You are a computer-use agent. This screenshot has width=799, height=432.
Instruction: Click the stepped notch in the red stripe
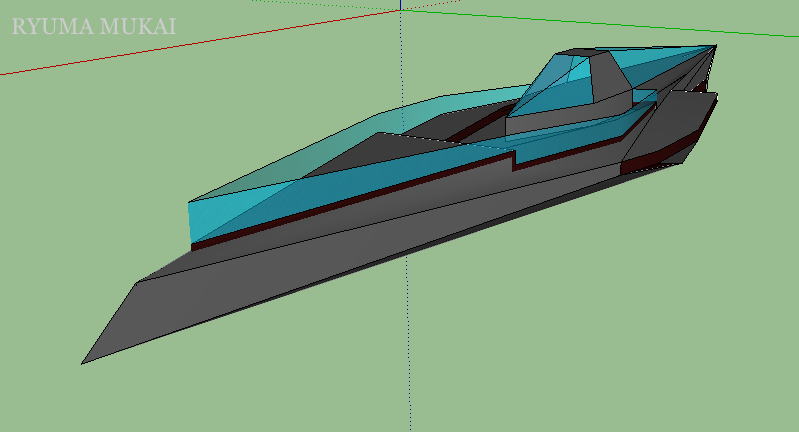point(512,159)
